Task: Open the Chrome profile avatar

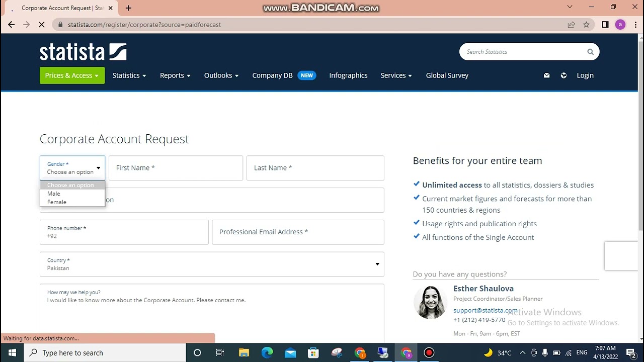Action: point(620,25)
